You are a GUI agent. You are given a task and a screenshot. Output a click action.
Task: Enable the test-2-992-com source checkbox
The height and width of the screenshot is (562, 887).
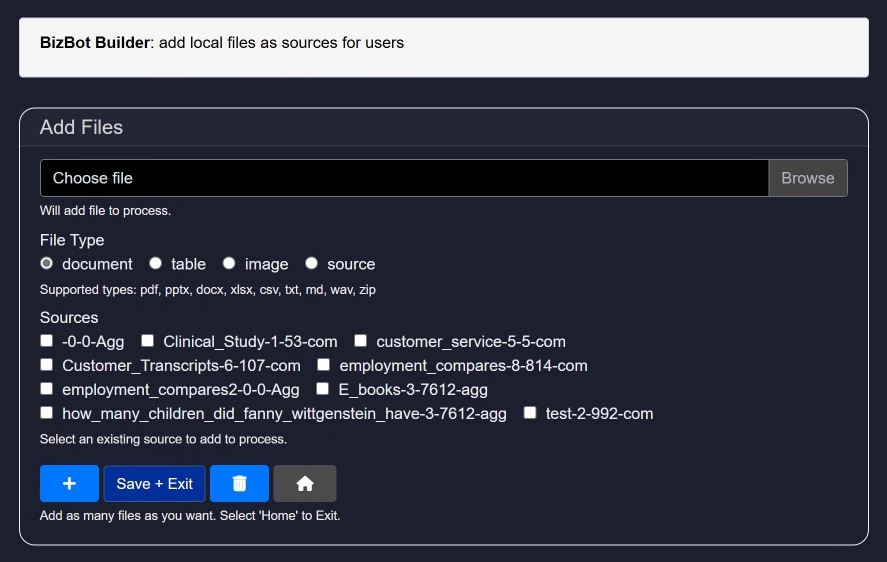click(530, 413)
